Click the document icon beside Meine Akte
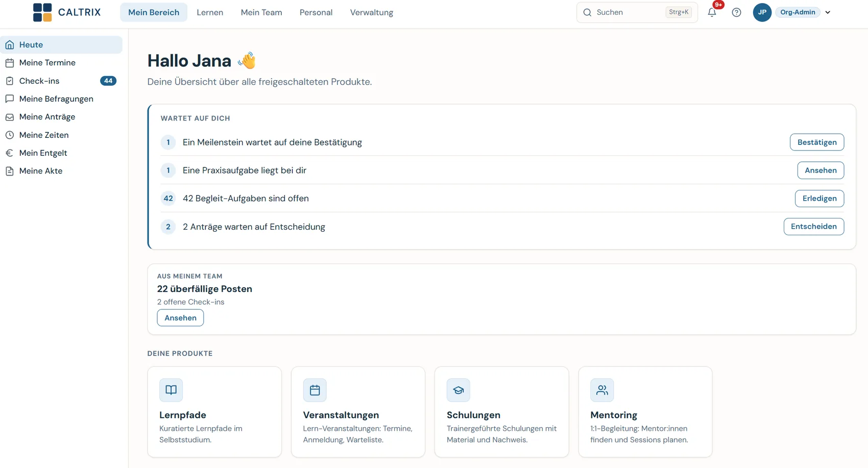Viewport: 868px width, 468px height. (x=10, y=171)
